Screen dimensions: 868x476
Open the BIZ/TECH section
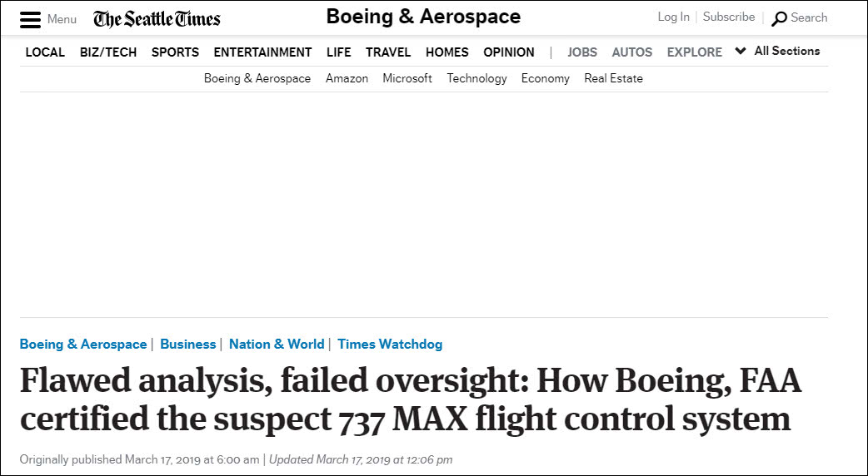pos(108,52)
